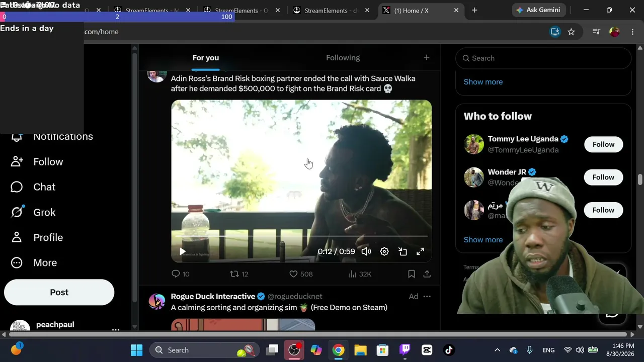The image size is (644, 362).
Task: Open the ENG language switcher
Action: tap(548, 350)
